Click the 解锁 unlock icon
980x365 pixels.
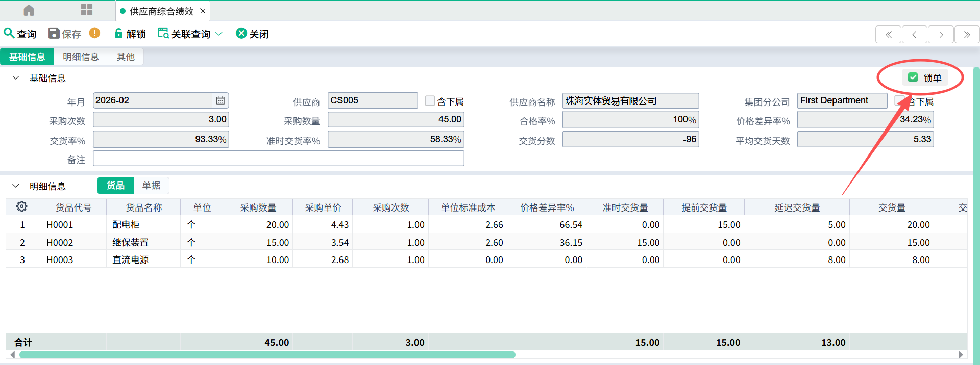tap(118, 33)
